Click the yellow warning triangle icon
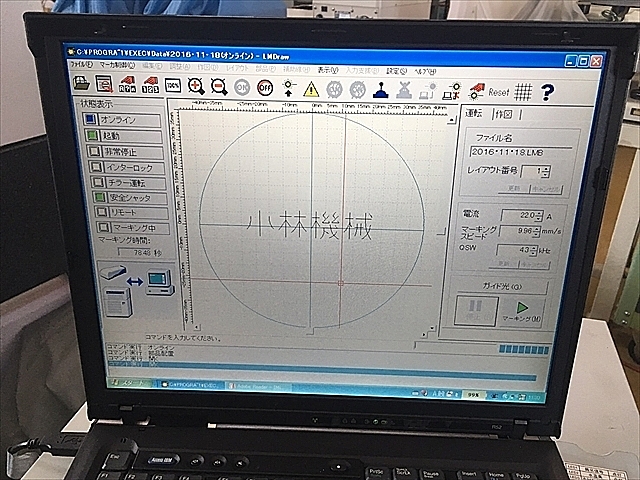 coord(311,89)
